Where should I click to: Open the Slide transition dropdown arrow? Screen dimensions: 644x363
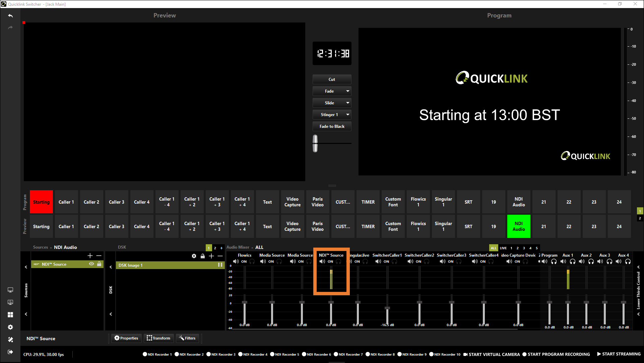[x=348, y=103]
